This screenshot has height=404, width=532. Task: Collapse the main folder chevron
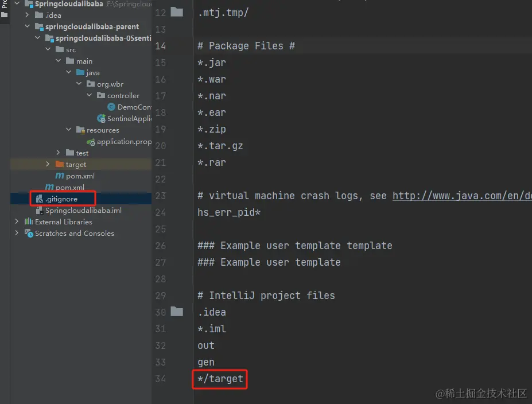(x=59, y=61)
